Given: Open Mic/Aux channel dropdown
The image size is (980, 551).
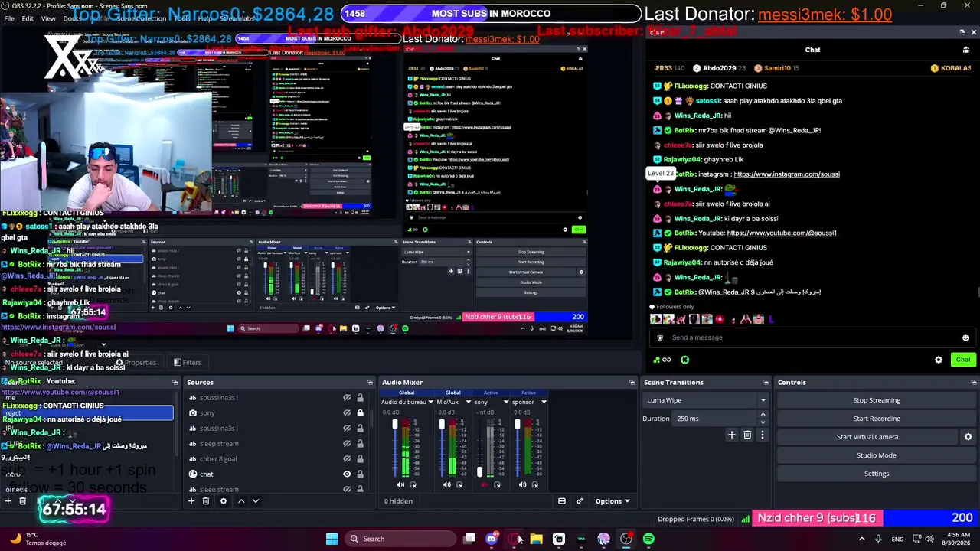Looking at the screenshot, I should pyautogui.click(x=467, y=402).
